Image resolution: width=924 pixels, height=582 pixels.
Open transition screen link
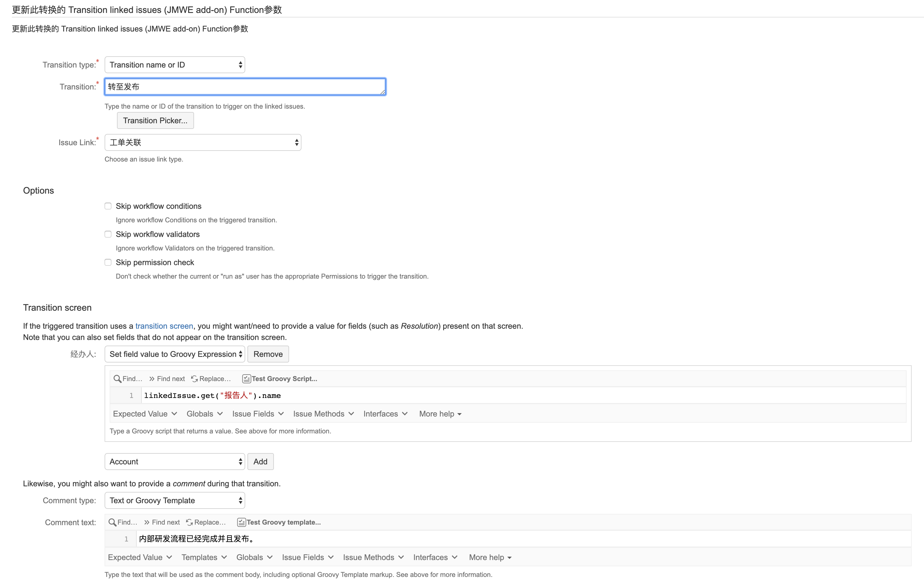coord(164,326)
